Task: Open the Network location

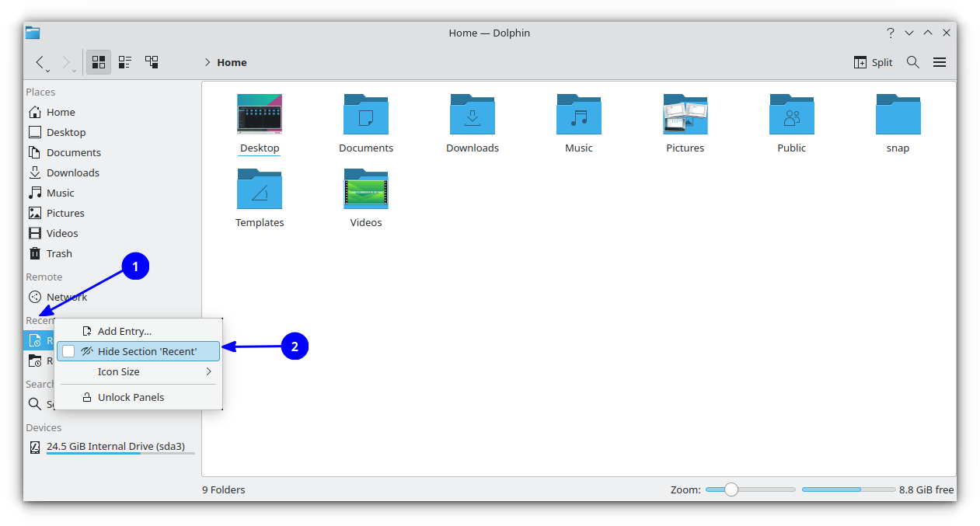Action: coord(65,297)
